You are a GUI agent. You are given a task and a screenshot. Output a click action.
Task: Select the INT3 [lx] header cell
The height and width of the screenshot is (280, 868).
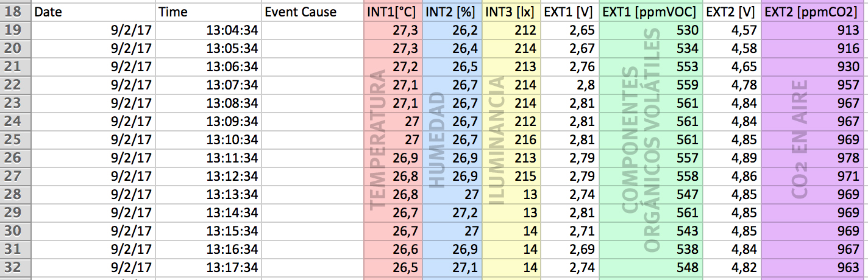point(511,12)
